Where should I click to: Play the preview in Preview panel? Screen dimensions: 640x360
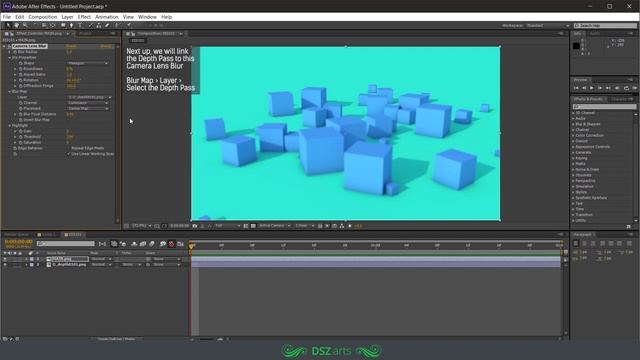pos(592,88)
